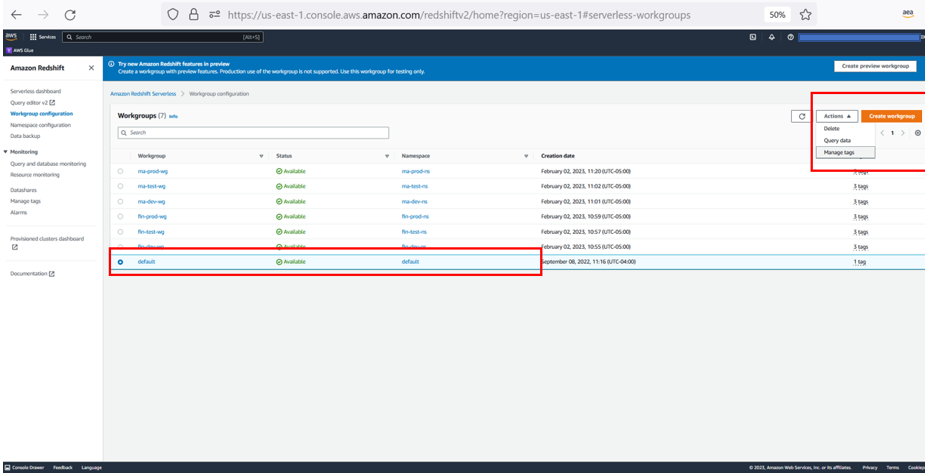Sort by the Namespace column arrow
The image size is (928, 475).
pyautogui.click(x=526, y=156)
